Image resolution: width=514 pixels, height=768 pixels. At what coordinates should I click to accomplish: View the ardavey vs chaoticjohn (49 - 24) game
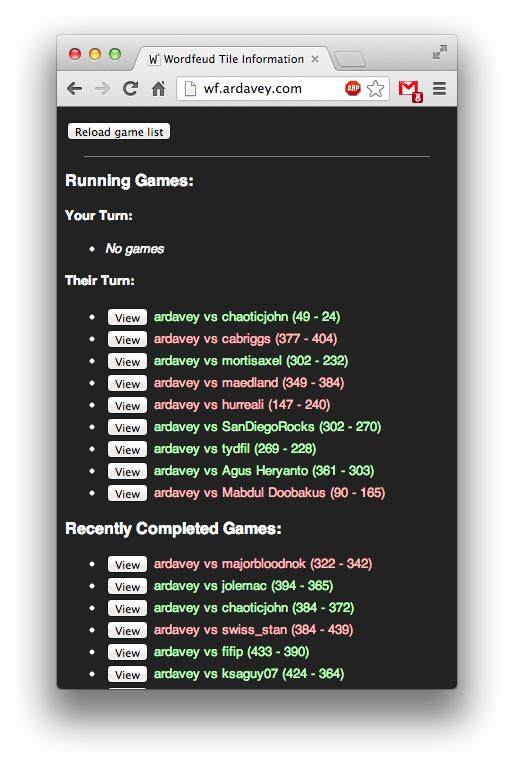pos(127,317)
